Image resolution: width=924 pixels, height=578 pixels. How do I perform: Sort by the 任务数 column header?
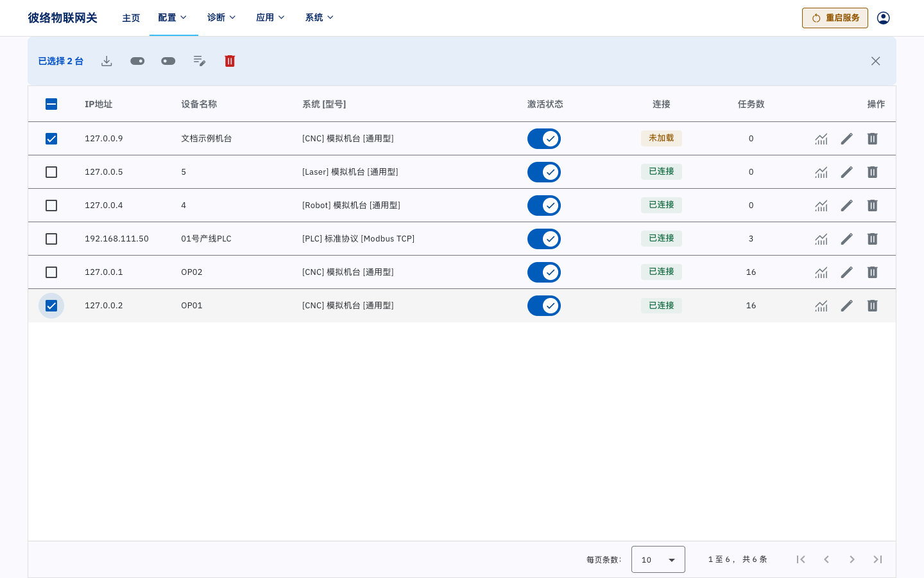(x=751, y=104)
